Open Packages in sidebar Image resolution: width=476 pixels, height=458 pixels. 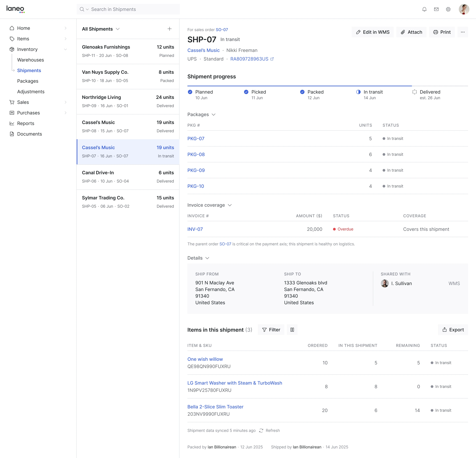click(28, 81)
